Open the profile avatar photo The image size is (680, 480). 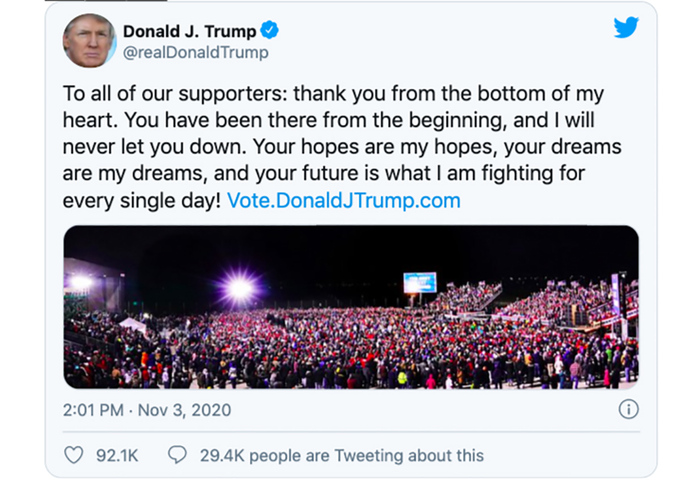[89, 41]
